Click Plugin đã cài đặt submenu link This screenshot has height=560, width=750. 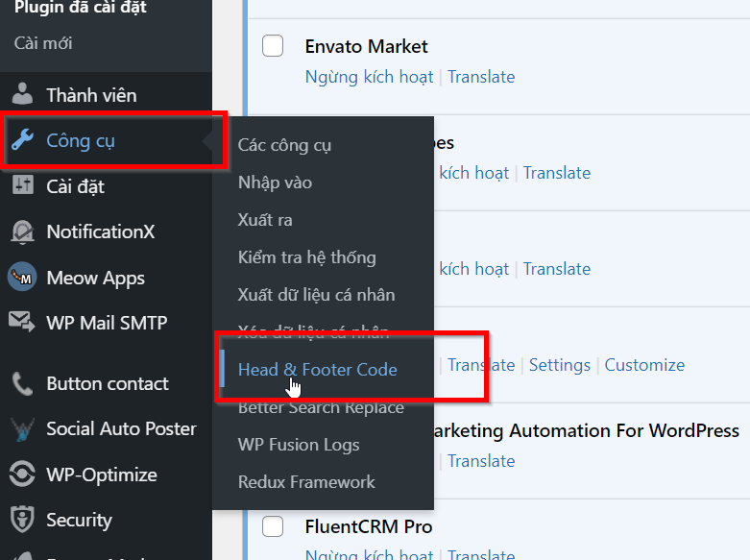pos(81,7)
